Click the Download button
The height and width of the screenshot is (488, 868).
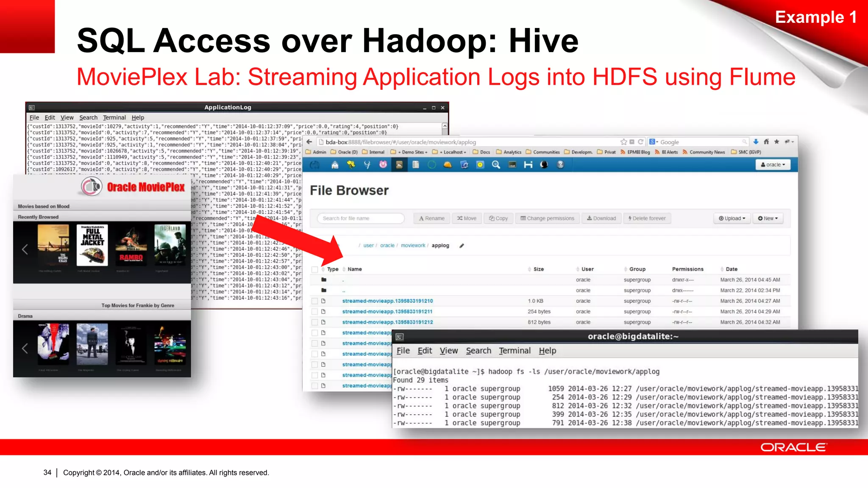point(601,219)
